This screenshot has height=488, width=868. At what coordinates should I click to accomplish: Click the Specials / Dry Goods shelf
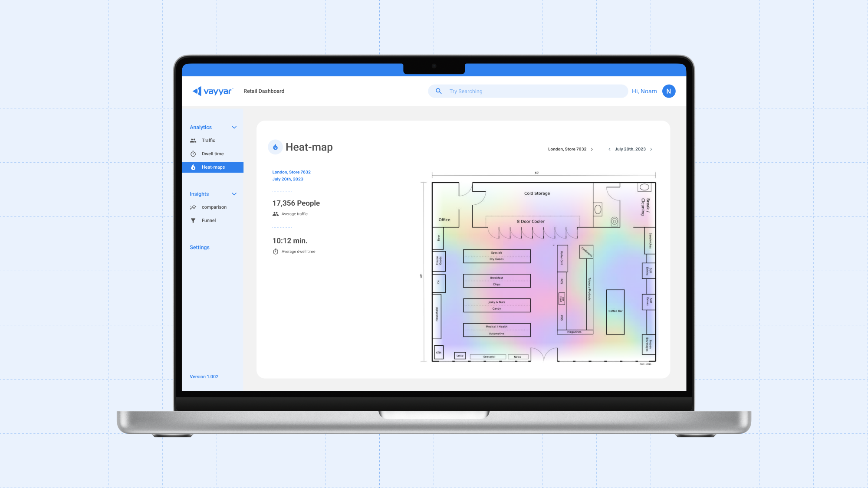(497, 256)
